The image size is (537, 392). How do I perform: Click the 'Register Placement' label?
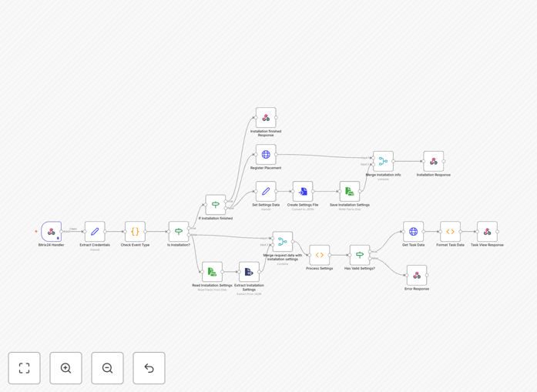click(266, 168)
